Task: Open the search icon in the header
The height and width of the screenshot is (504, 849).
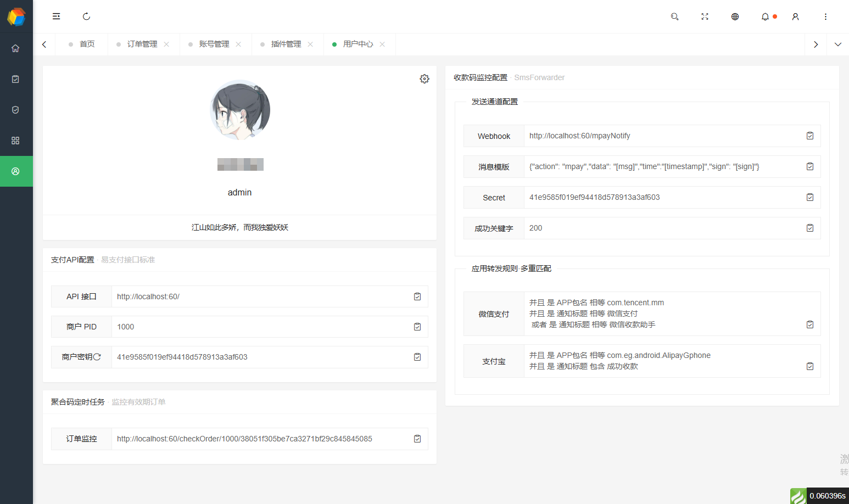Action: point(674,16)
